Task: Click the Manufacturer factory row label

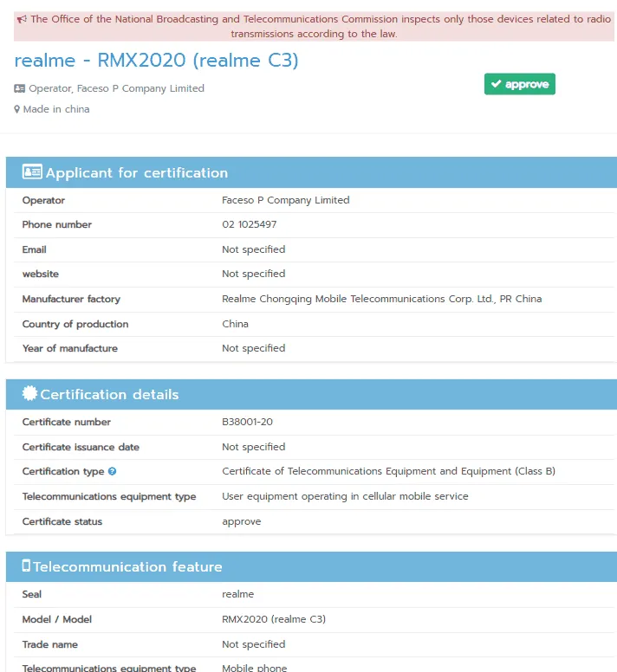Action: click(71, 299)
